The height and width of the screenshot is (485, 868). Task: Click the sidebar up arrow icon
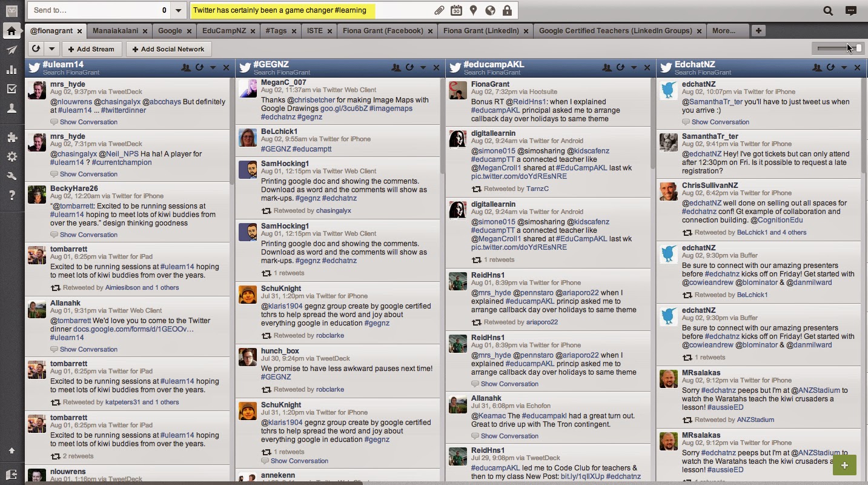(x=12, y=450)
